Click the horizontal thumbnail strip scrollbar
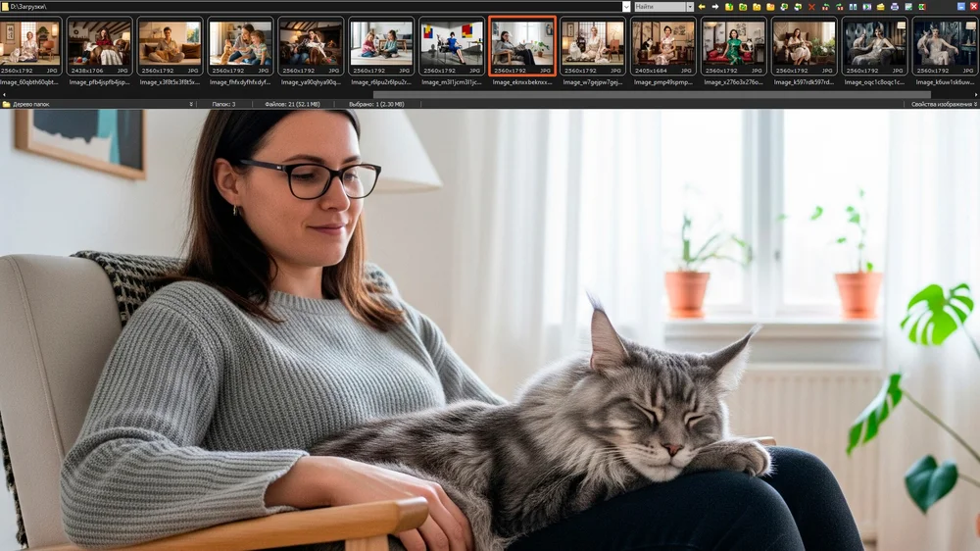Screen dimensions: 980x551 pyautogui.click(x=490, y=94)
